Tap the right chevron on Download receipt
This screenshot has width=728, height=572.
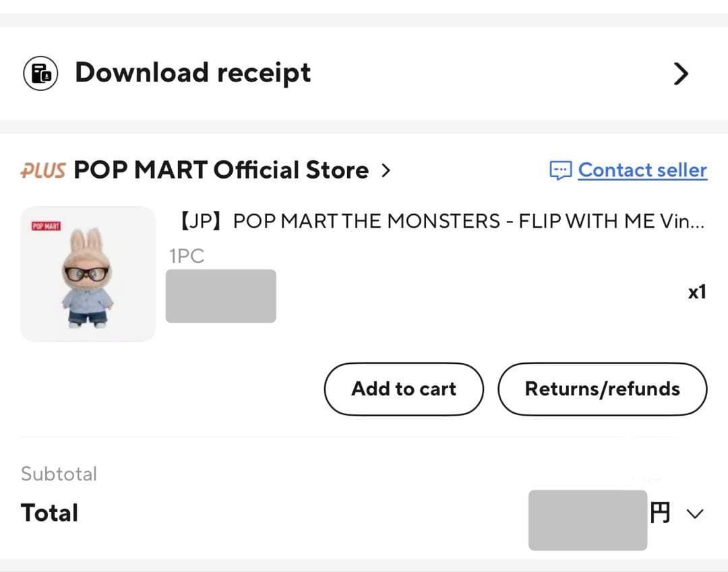click(681, 73)
